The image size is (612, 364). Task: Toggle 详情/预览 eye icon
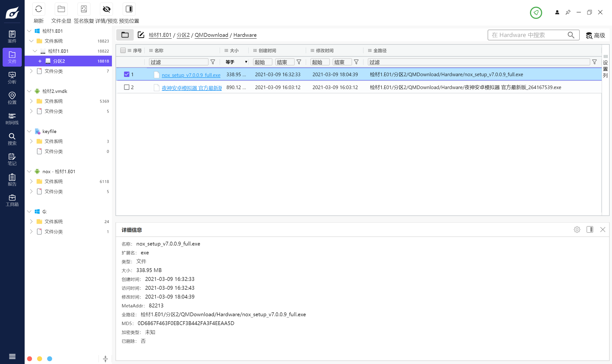106,9
